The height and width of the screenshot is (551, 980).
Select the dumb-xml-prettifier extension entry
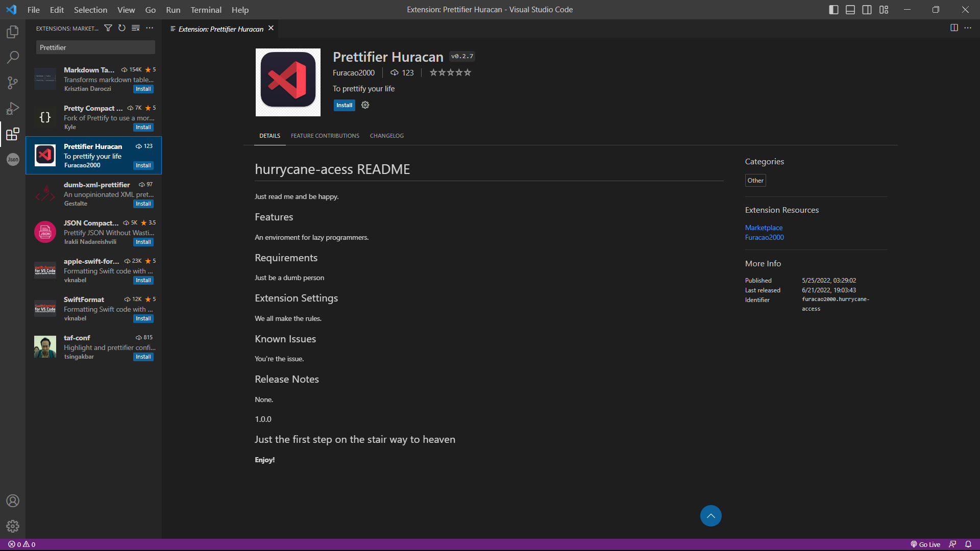pyautogui.click(x=94, y=194)
